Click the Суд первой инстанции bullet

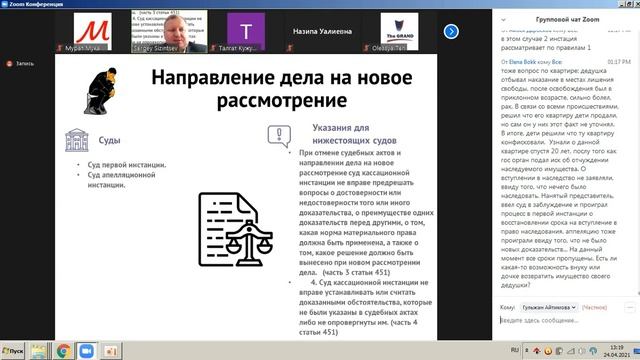pyautogui.click(x=127, y=165)
